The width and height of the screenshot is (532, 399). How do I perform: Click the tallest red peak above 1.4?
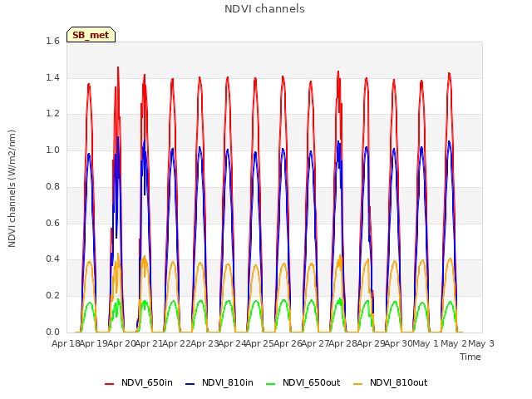pyautogui.click(x=118, y=68)
